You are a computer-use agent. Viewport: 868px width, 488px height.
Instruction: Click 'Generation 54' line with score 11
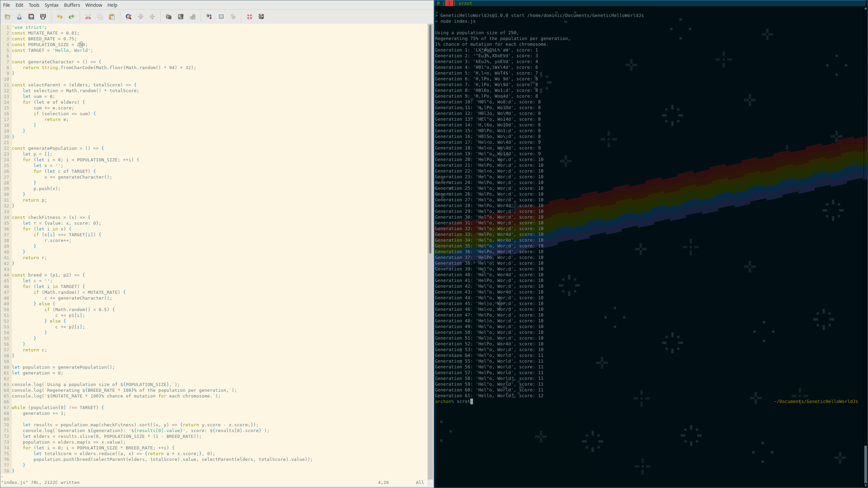(489, 355)
